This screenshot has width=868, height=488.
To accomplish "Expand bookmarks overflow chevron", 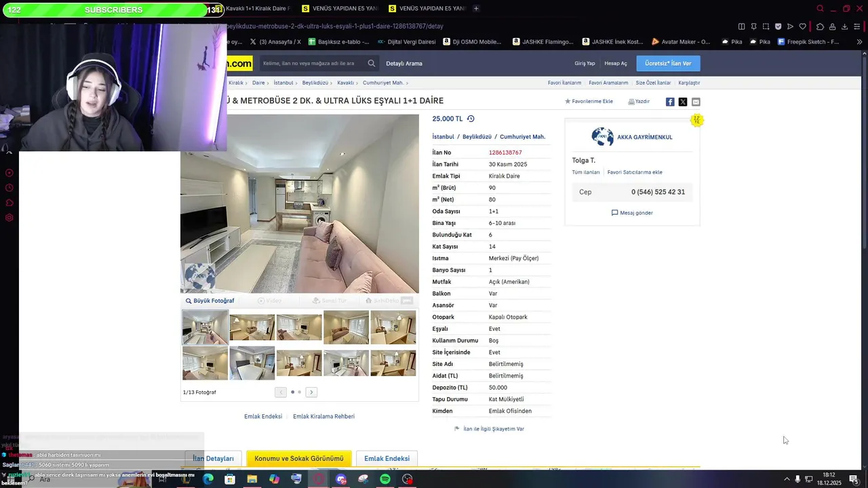I will pyautogui.click(x=860, y=41).
